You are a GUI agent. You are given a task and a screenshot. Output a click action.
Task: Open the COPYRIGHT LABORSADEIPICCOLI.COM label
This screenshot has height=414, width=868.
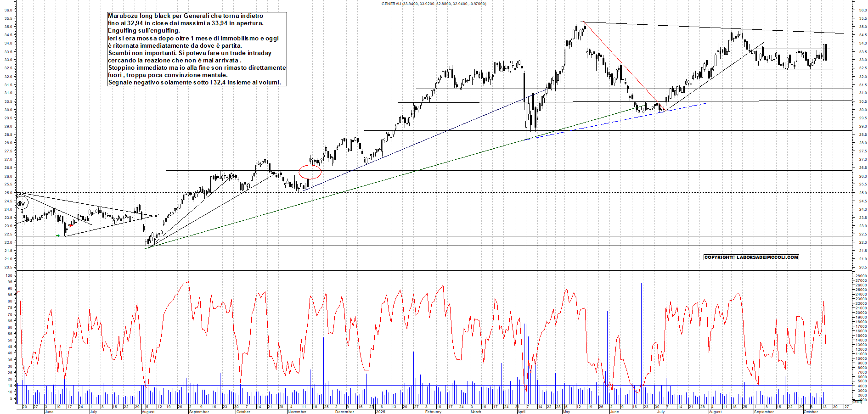[751, 257]
